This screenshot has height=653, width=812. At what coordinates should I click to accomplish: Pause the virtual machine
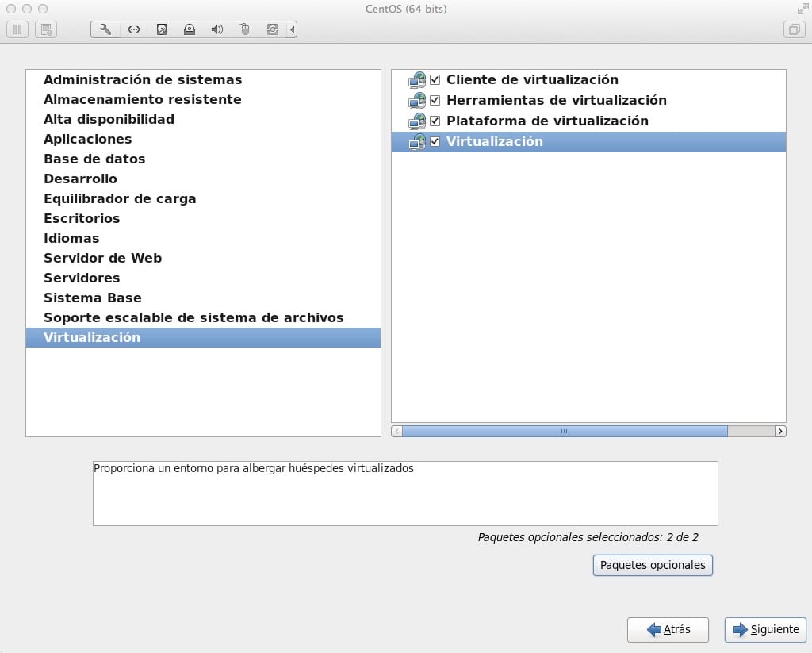(x=17, y=30)
